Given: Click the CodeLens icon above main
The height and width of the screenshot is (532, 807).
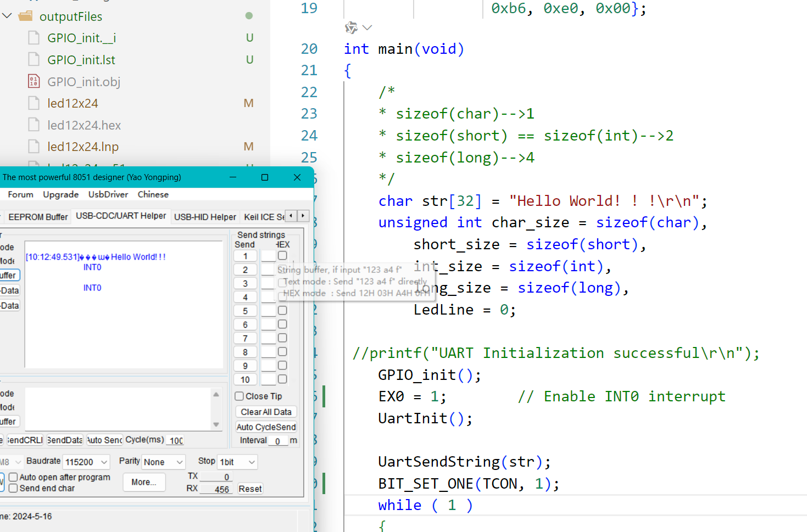Looking at the screenshot, I should (351, 27).
